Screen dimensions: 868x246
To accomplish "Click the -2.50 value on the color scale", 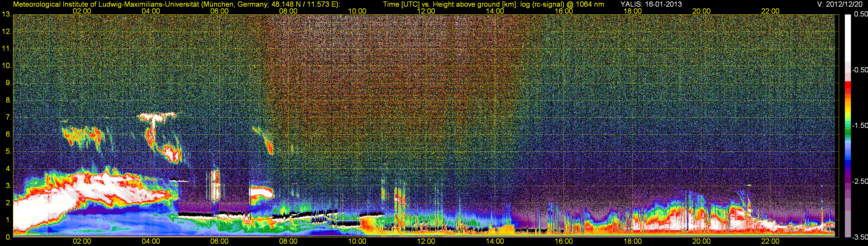I will 860,181.
